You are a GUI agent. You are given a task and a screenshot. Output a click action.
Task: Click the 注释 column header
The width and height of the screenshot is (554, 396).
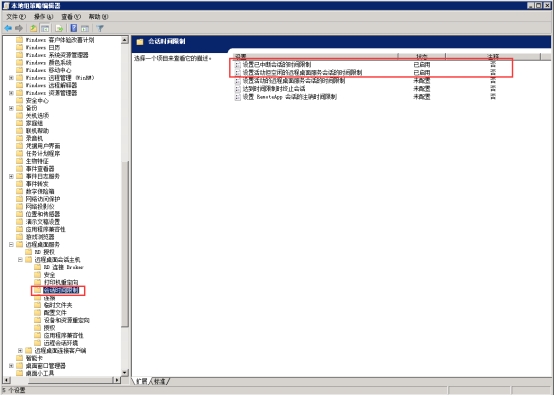tap(493, 57)
